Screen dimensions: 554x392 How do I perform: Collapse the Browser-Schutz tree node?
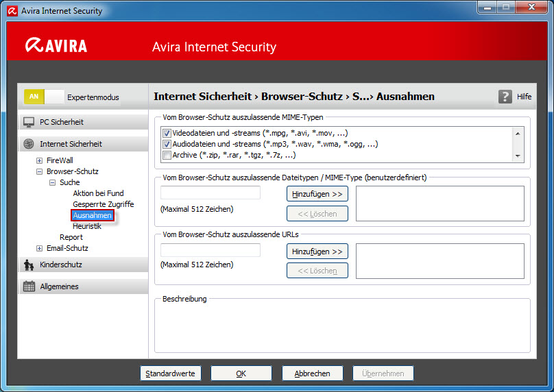[39, 171]
